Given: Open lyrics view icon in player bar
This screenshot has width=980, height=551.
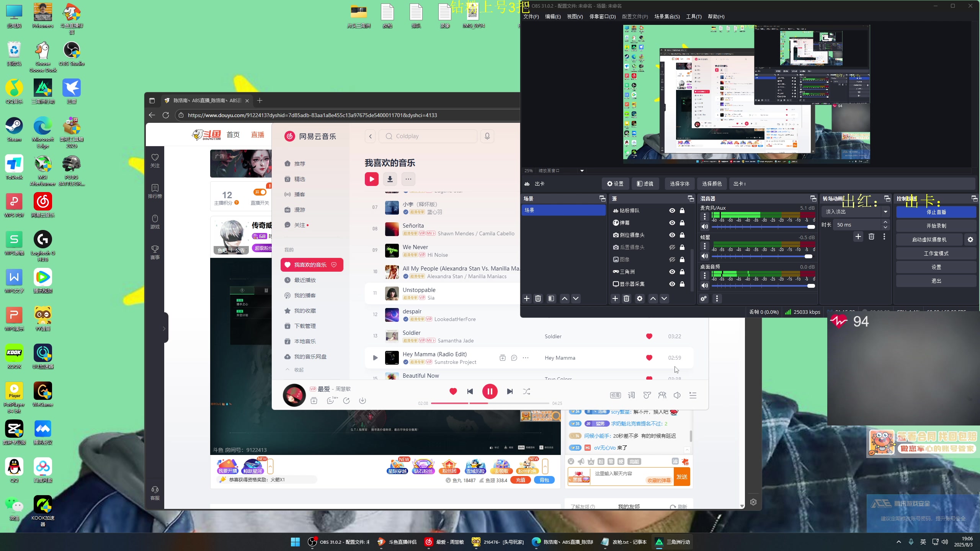Looking at the screenshot, I should point(631,395).
